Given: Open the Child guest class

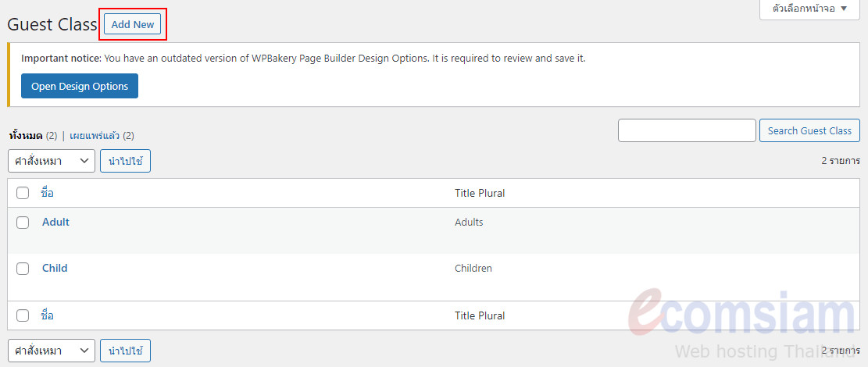Looking at the screenshot, I should click(x=55, y=268).
